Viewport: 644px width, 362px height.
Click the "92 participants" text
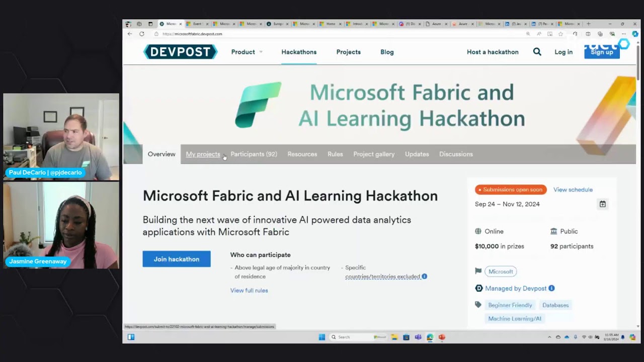click(x=572, y=246)
